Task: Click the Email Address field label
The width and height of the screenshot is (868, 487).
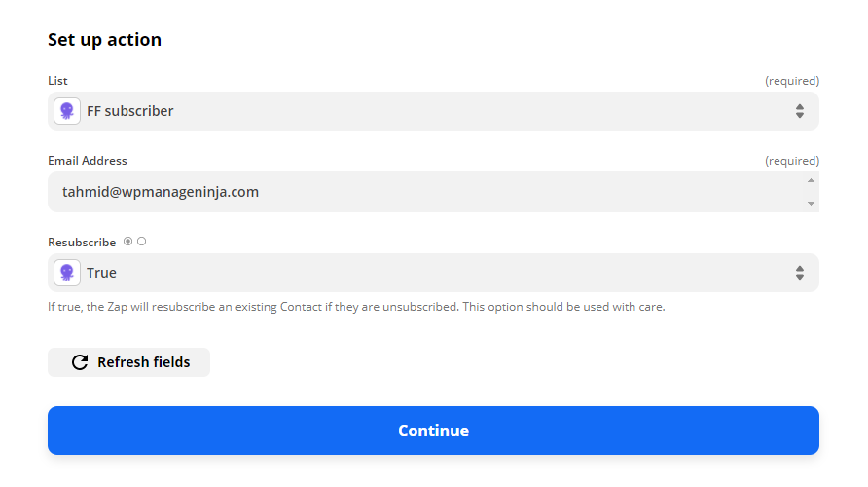Action: tap(88, 161)
